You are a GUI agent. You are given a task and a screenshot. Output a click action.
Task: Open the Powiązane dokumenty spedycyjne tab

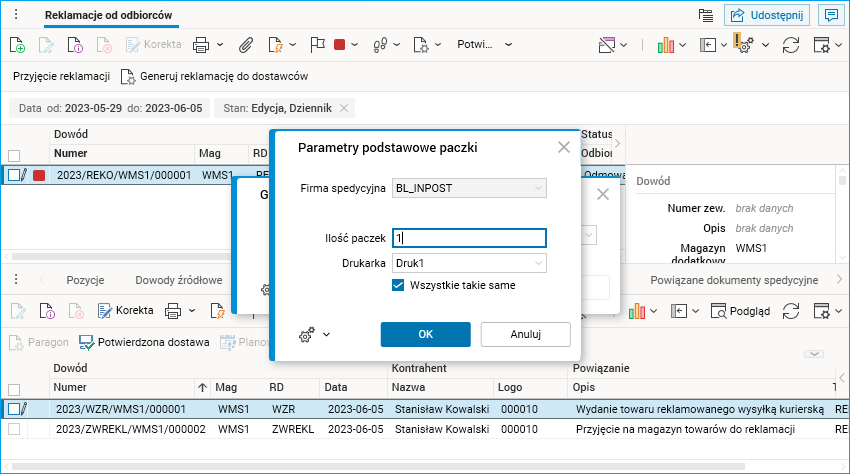[734, 280]
